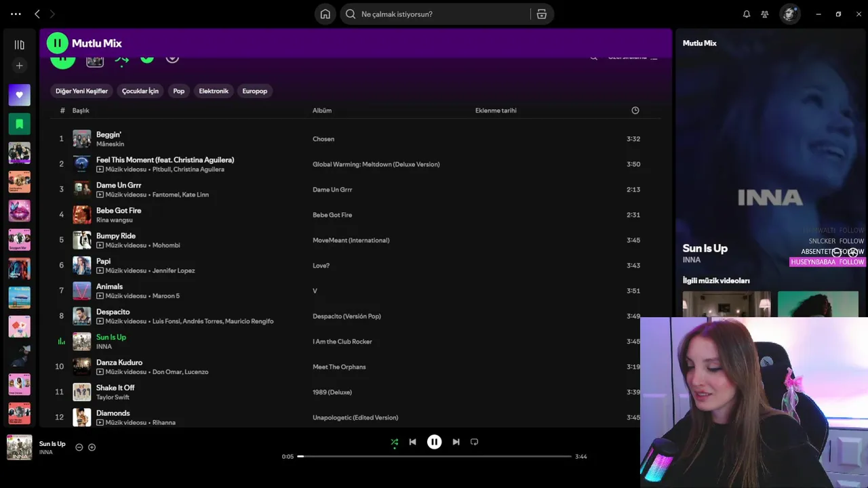Seek on the playback progress bar
This screenshot has height=488, width=868.
point(434,456)
